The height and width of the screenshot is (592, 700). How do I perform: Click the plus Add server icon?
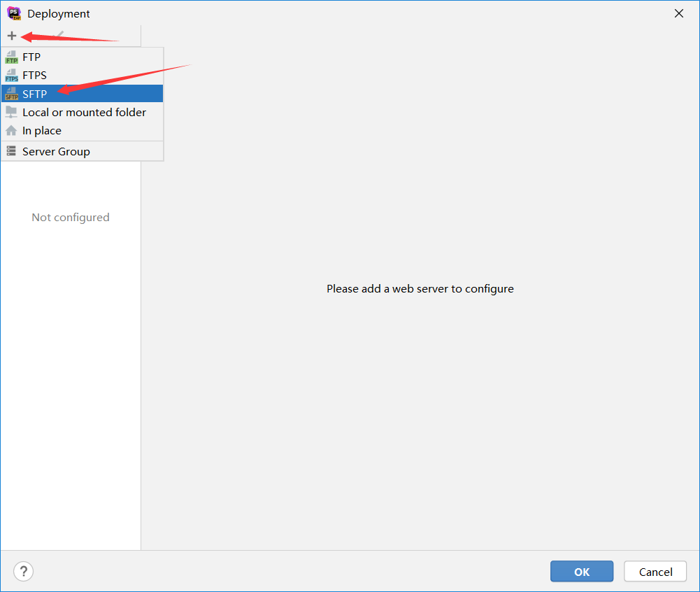click(x=12, y=36)
